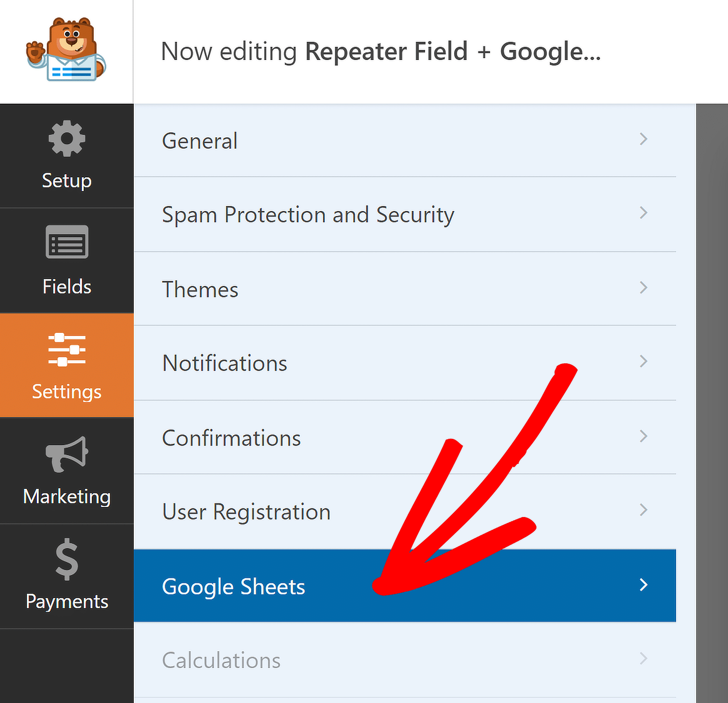Open the Google Sheets settings
Screen dimensions: 728x703
233,586
